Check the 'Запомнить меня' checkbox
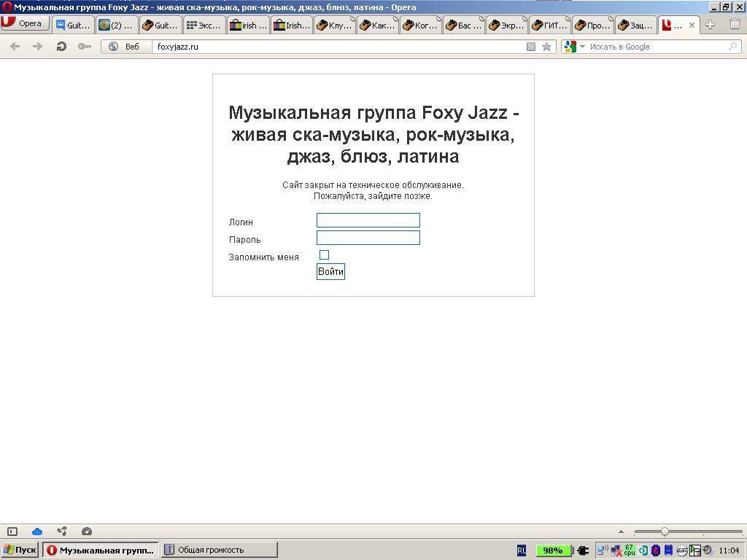747x560 pixels. pyautogui.click(x=325, y=254)
